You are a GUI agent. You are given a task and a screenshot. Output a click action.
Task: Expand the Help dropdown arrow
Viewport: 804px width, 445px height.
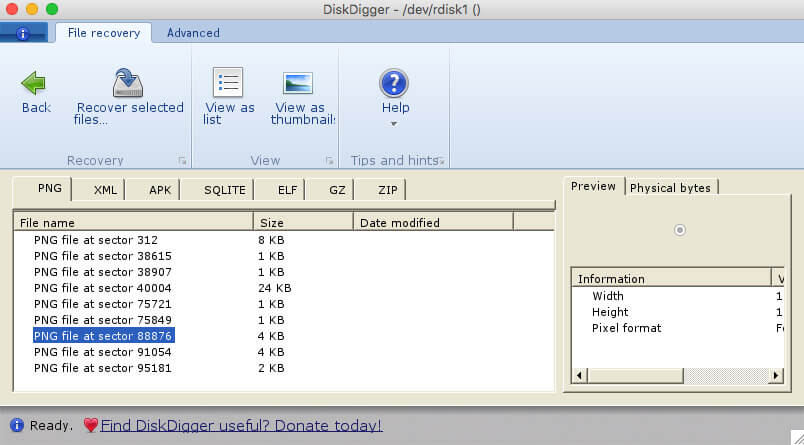(394, 124)
